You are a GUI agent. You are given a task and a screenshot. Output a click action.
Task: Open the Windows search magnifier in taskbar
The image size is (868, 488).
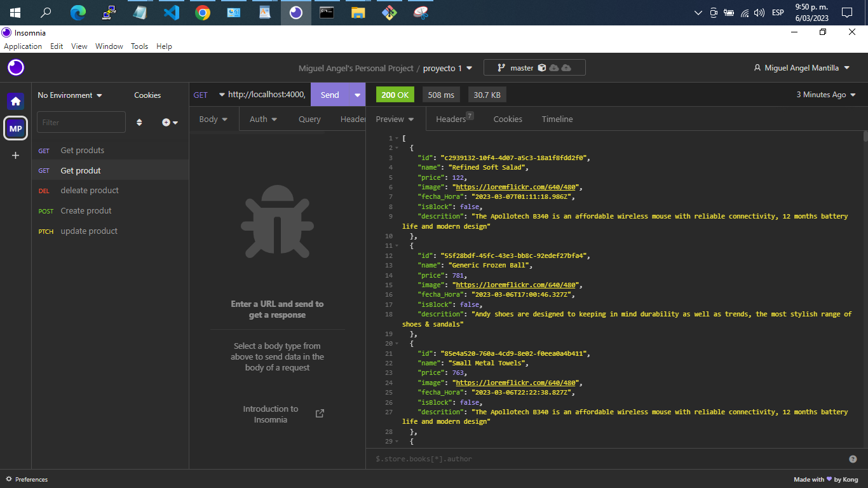(x=45, y=12)
